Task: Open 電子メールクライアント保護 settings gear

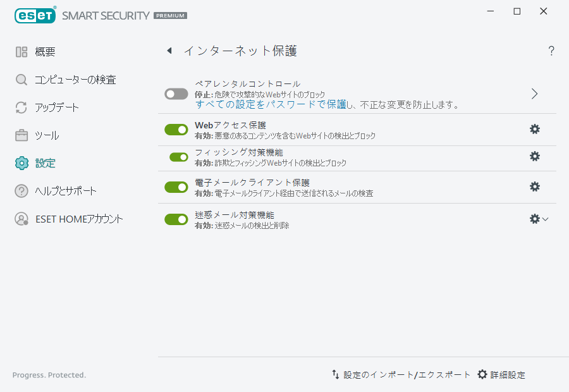Action: click(x=535, y=187)
